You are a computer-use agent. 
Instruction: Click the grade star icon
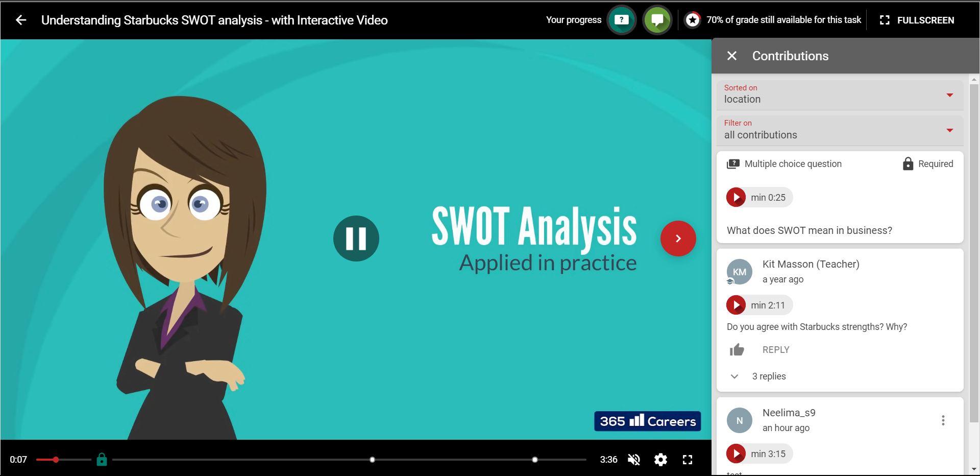coord(693,20)
